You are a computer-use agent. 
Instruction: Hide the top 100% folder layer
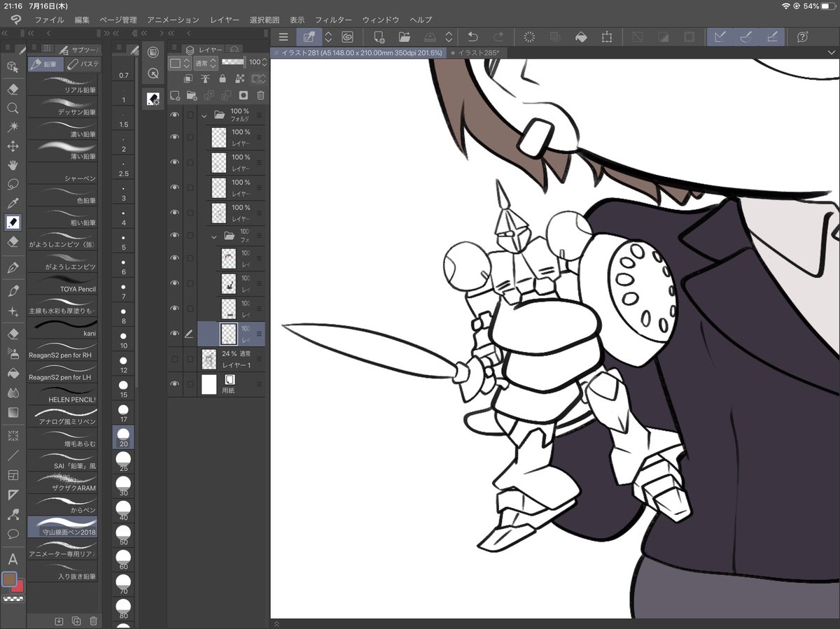pos(174,115)
